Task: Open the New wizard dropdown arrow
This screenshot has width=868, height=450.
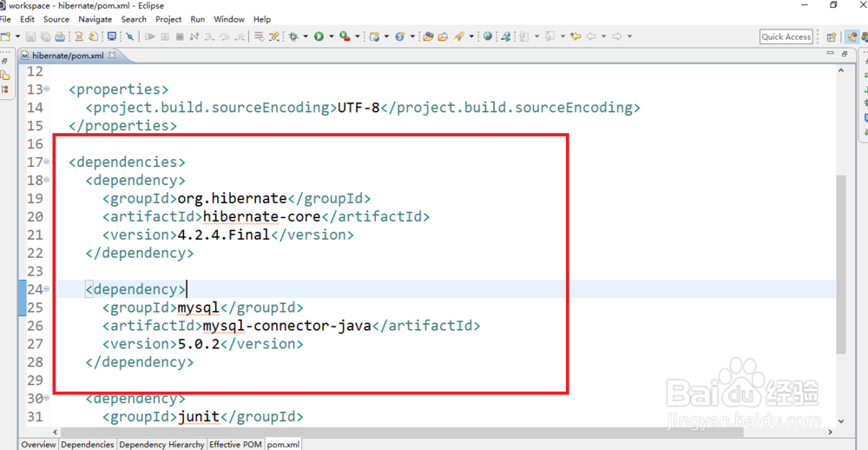Action: (17, 36)
